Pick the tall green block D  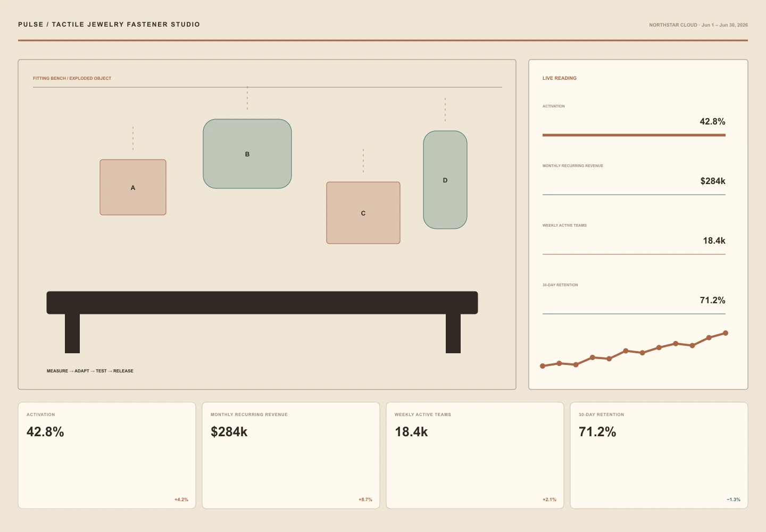click(445, 180)
